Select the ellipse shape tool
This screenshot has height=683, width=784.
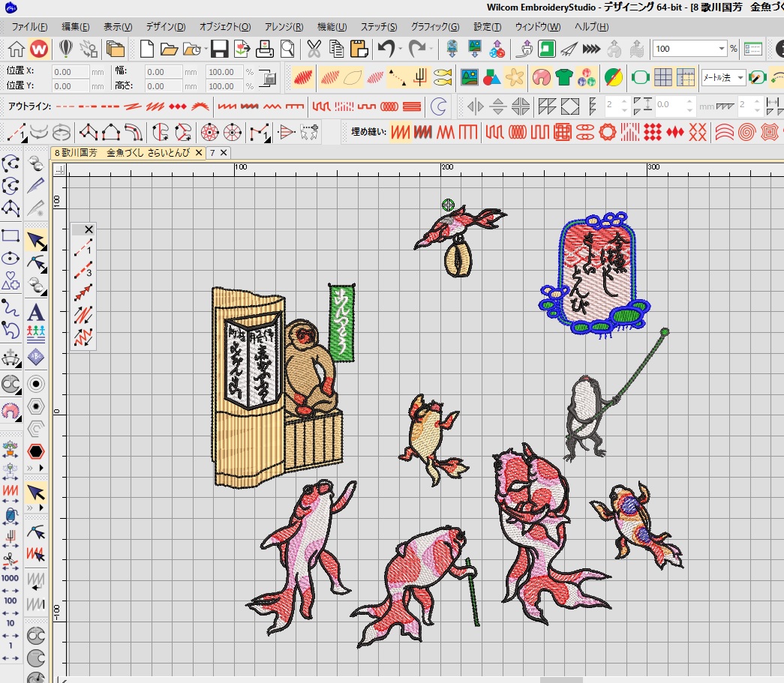pos(11,259)
